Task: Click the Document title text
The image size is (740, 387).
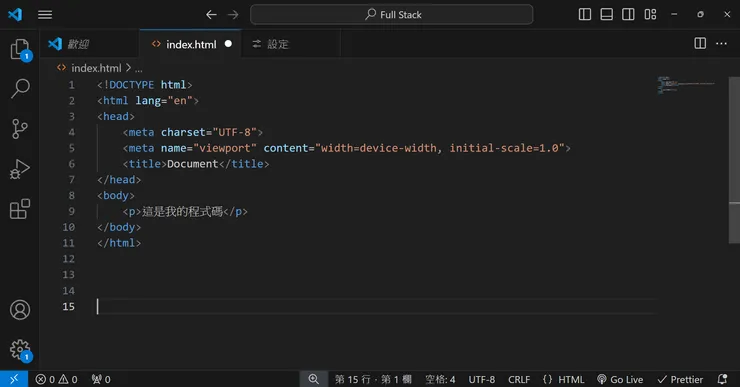Action: (x=193, y=164)
